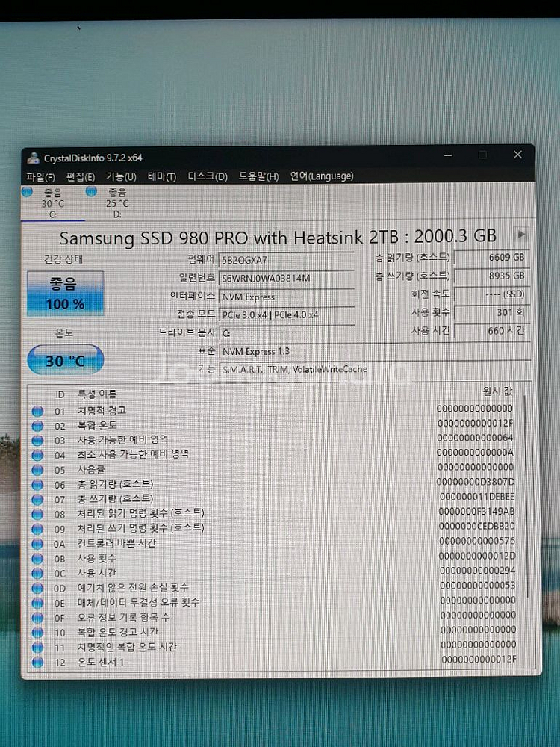Screen dimensions: 560x747
Task: Click the serial number field S6WRNJ0WA03814M
Action: tap(286, 278)
